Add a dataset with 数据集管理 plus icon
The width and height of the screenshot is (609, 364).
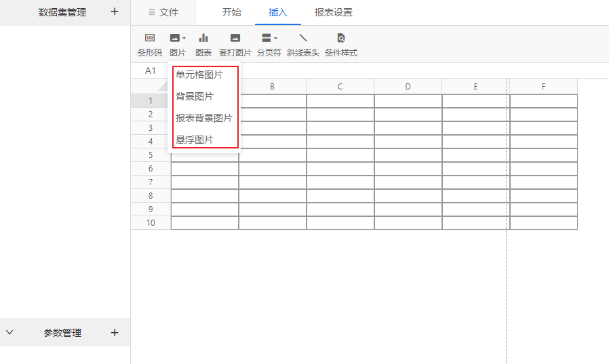114,12
